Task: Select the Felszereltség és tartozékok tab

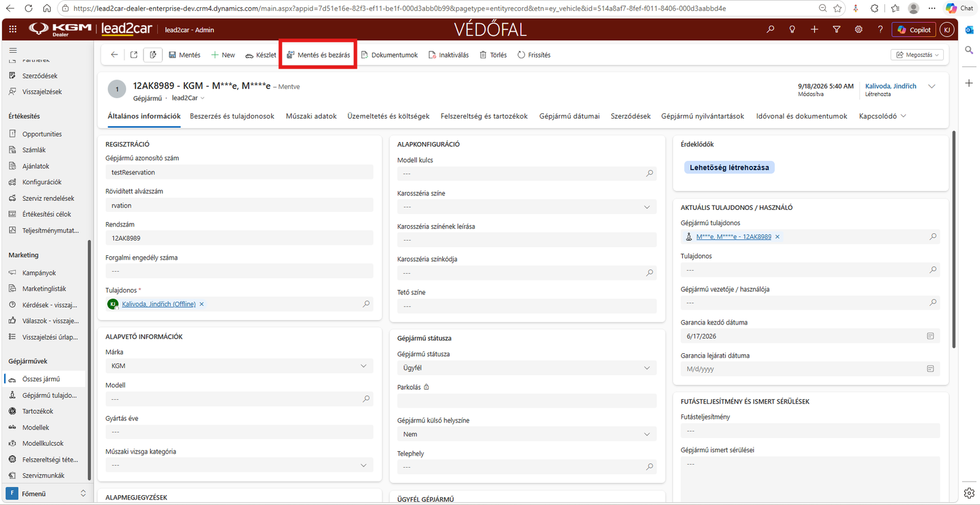Action: click(484, 116)
